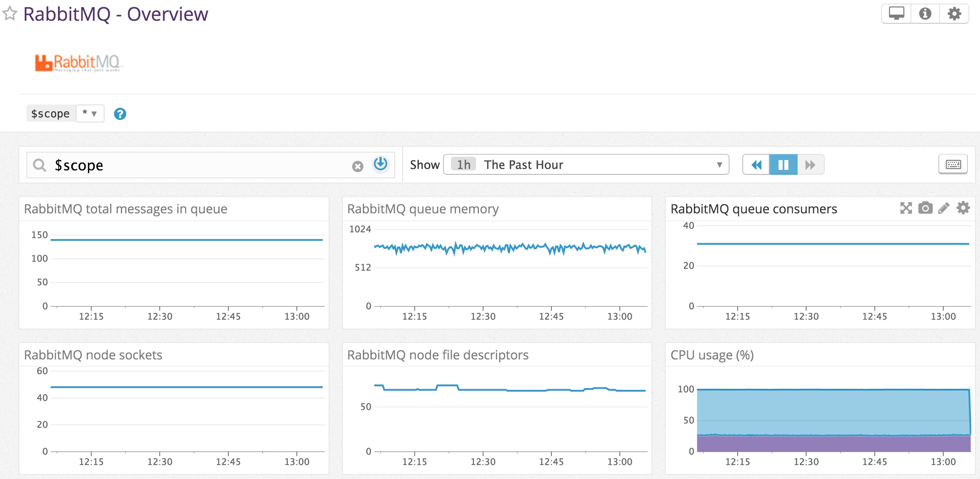This screenshot has width=980, height=479.
Task: Click inside the $scope search input
Action: 198,165
